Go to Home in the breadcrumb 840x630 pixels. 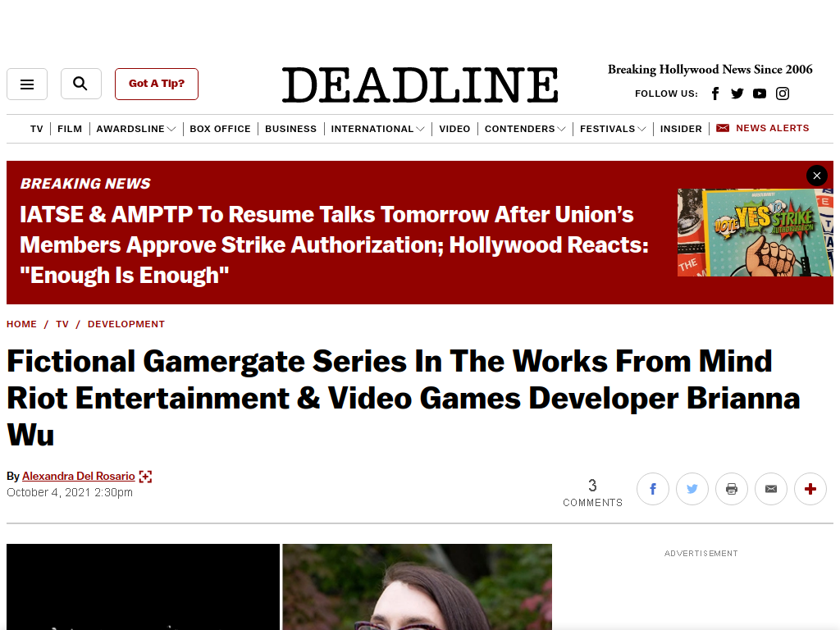21,324
